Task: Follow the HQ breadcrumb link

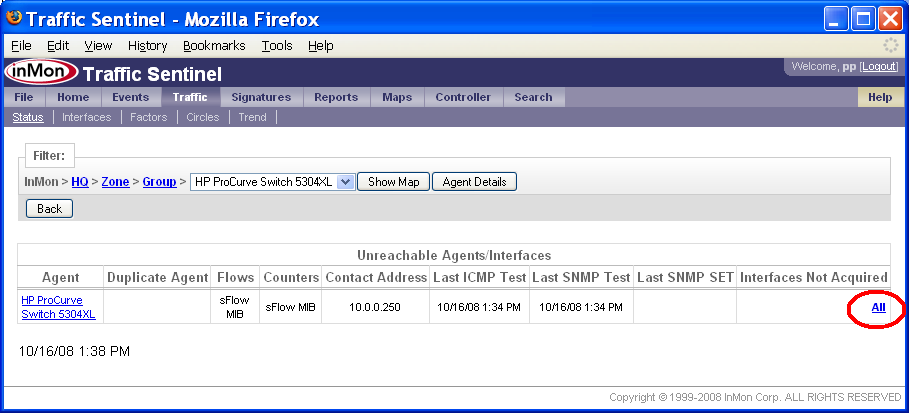Action: click(x=80, y=182)
